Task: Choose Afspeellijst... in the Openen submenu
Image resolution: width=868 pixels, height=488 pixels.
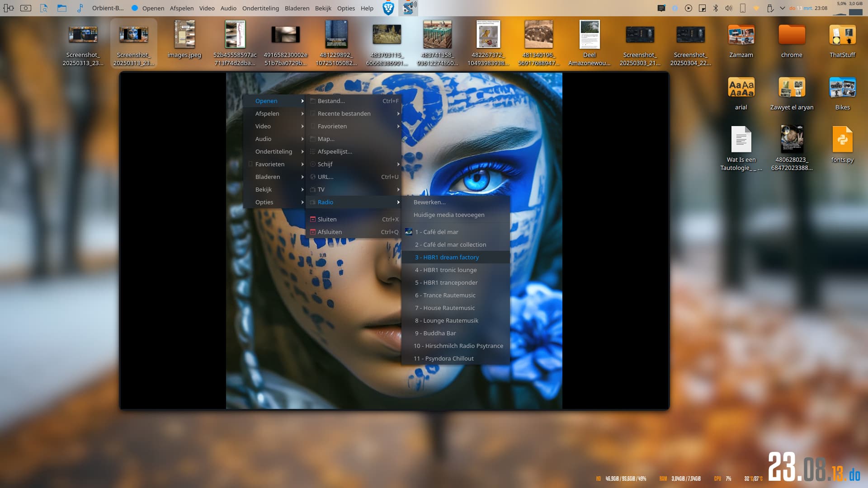Action: click(x=354, y=151)
